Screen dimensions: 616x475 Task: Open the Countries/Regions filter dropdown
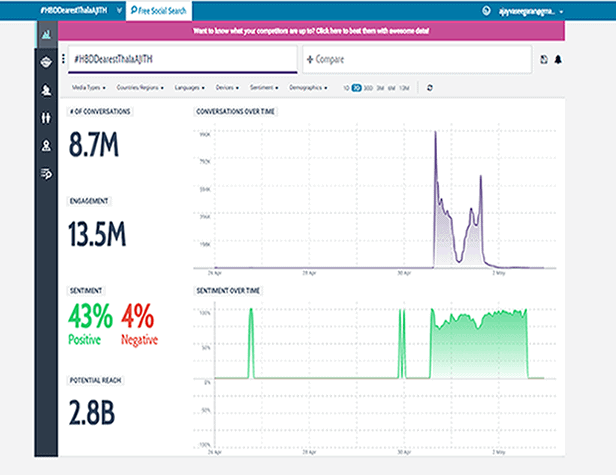click(140, 88)
